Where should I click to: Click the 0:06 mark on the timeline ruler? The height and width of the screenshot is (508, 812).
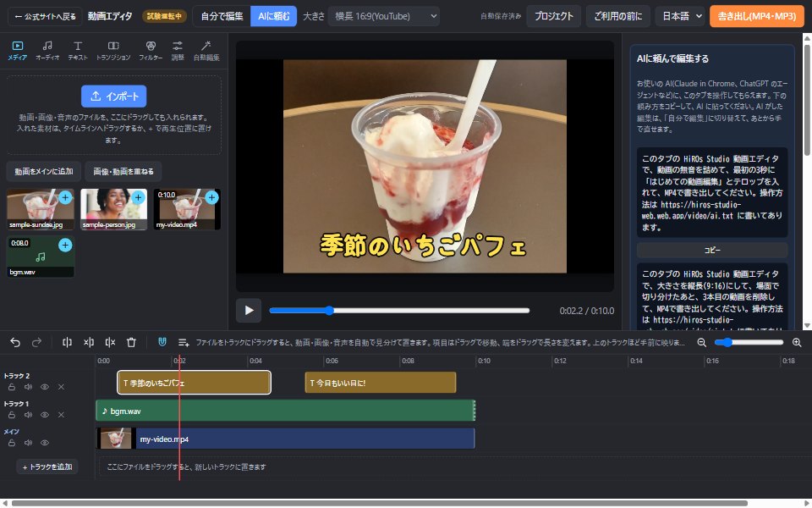point(332,361)
